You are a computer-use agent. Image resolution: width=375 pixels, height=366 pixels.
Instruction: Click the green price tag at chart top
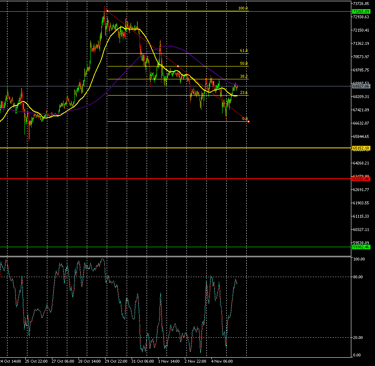(361, 12)
